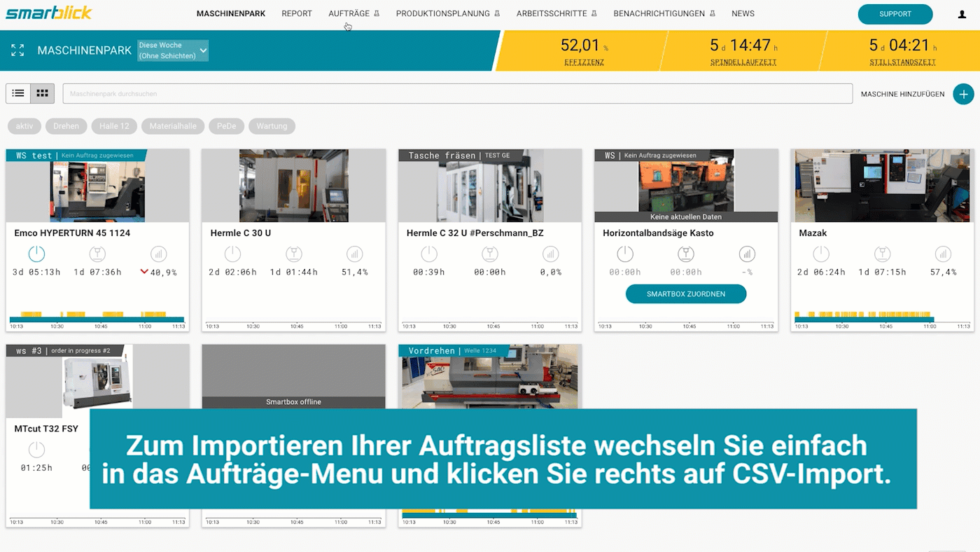Open the Maschinenpark menu item
This screenshot has height=552, width=980.
(x=231, y=13)
